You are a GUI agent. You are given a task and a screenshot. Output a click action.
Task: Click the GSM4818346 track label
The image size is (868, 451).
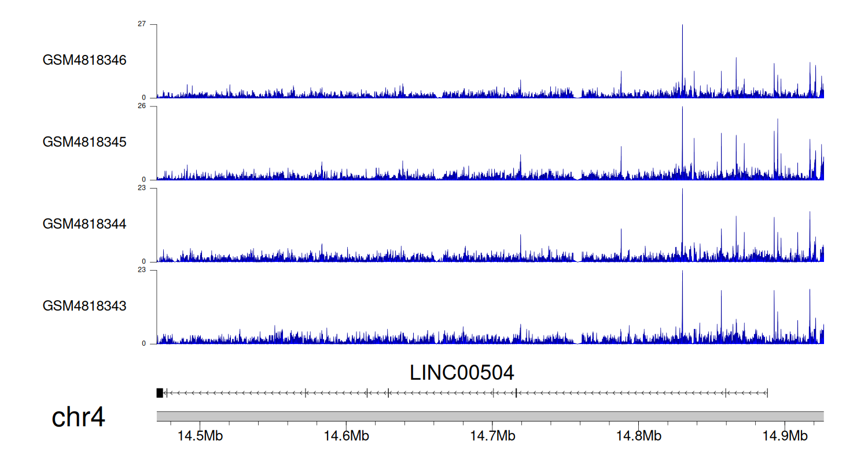point(84,60)
